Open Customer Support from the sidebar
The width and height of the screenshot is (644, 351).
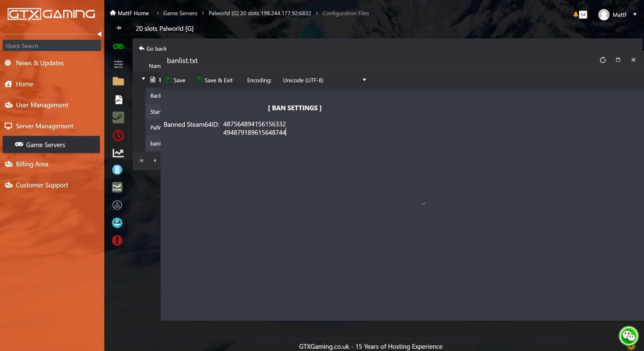[42, 185]
